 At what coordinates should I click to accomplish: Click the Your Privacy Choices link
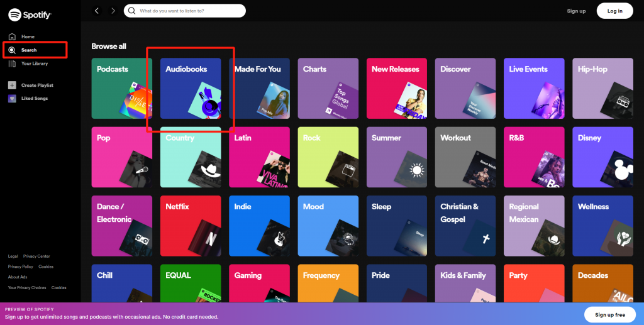27,288
